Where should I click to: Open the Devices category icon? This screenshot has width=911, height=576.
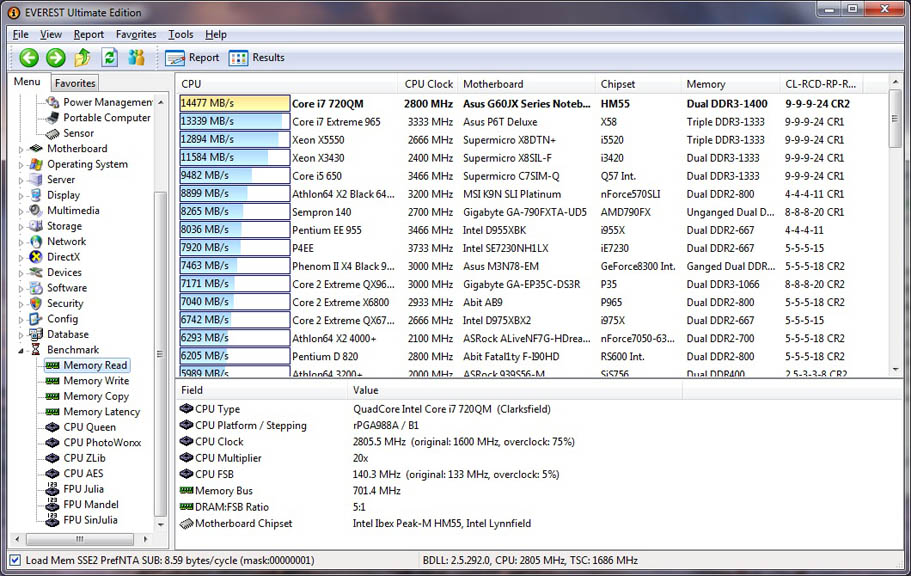click(36, 273)
